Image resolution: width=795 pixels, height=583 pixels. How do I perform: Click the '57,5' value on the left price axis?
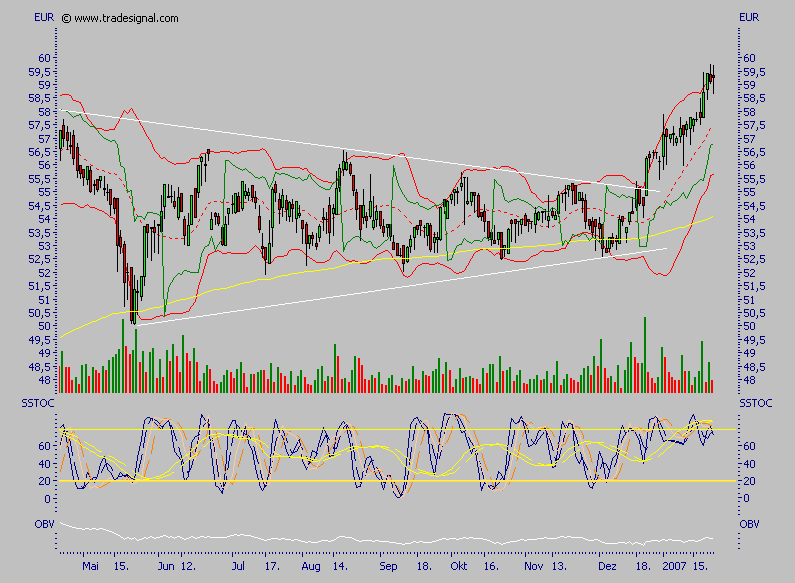tap(40, 125)
